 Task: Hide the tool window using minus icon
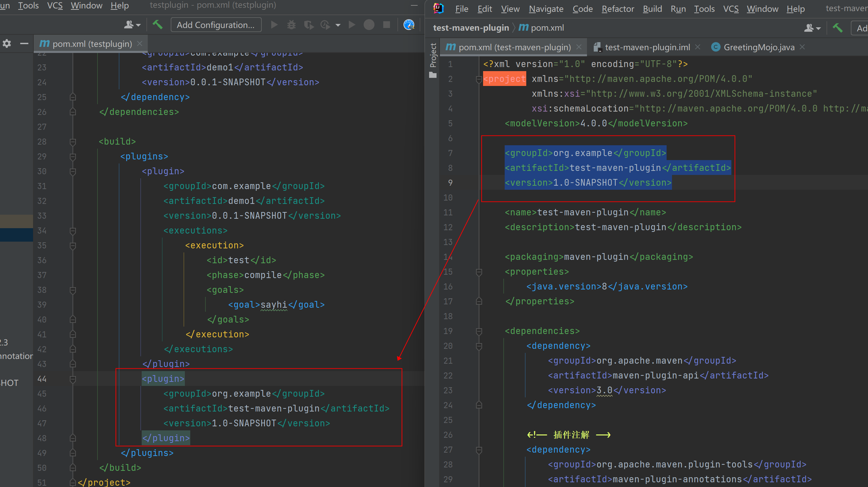[x=24, y=43]
